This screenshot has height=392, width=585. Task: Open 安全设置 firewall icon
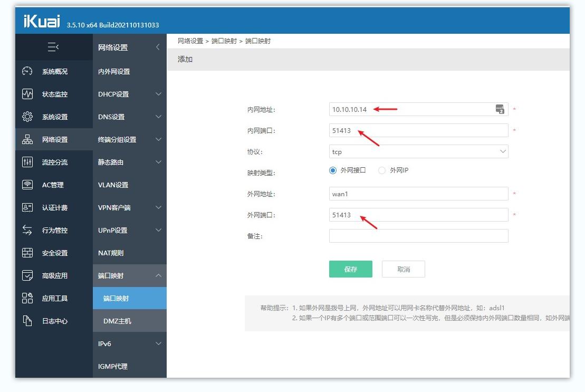coord(28,253)
